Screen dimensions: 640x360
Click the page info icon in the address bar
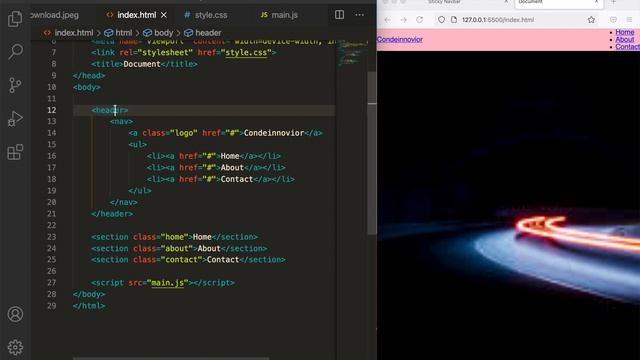[454, 20]
